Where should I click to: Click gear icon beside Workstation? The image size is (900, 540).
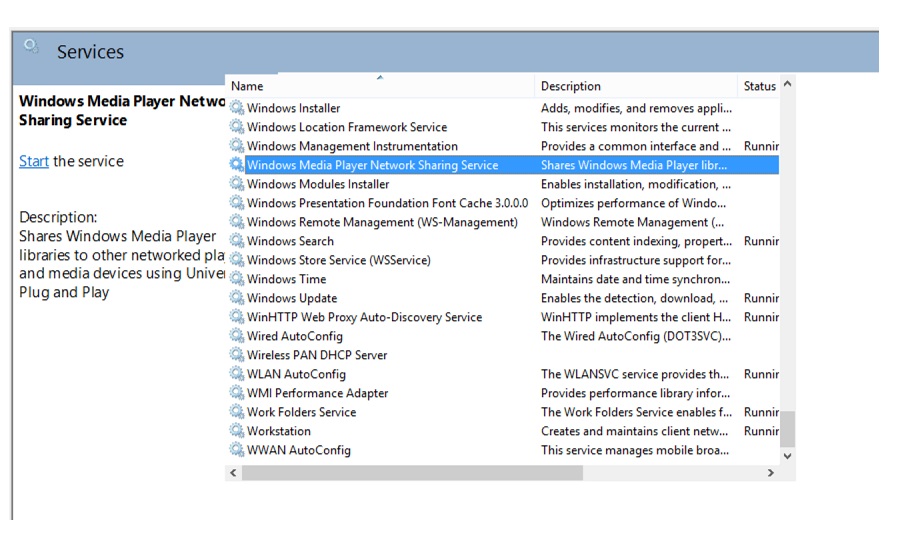pyautogui.click(x=236, y=430)
